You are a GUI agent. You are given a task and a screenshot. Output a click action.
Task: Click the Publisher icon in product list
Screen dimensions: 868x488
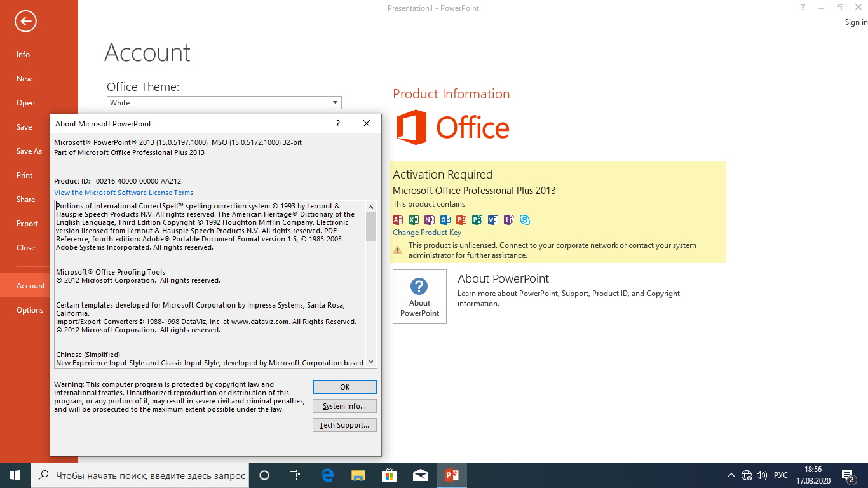(477, 220)
